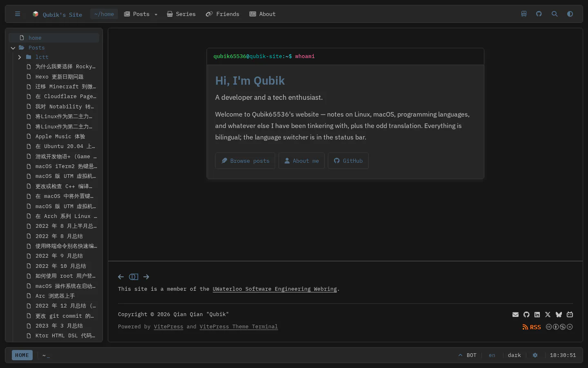Image resolution: width=588 pixels, height=368 pixels.
Task: Expand the lctt folder in sidebar
Action: pyautogui.click(x=19, y=57)
